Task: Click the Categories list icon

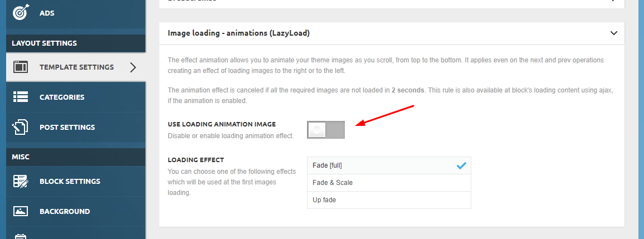Action: tap(21, 97)
